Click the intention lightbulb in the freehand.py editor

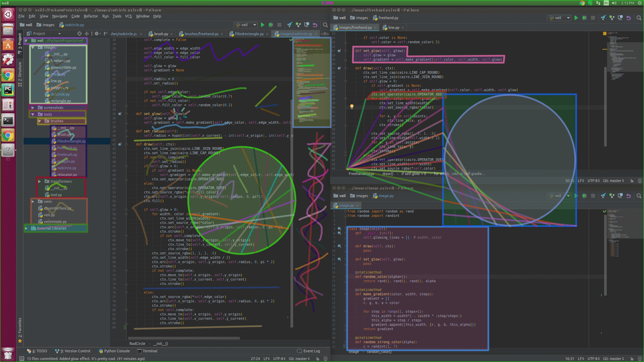[x=352, y=107]
